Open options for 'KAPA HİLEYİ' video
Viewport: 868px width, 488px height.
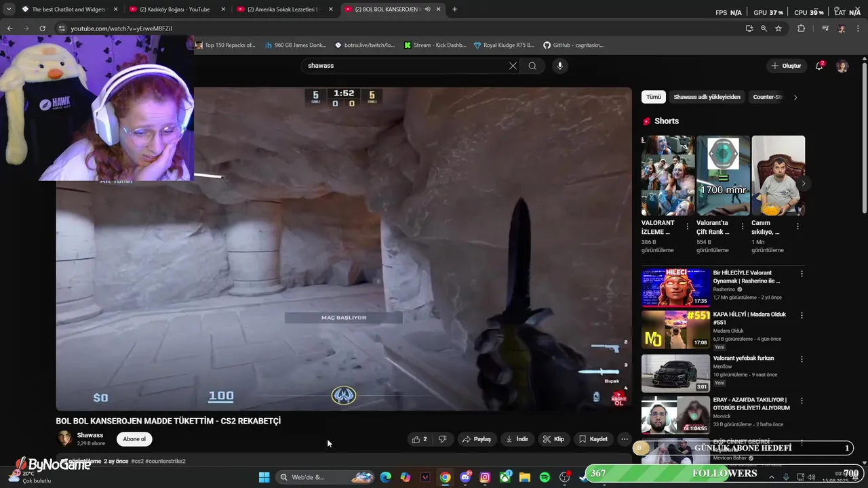(802, 316)
